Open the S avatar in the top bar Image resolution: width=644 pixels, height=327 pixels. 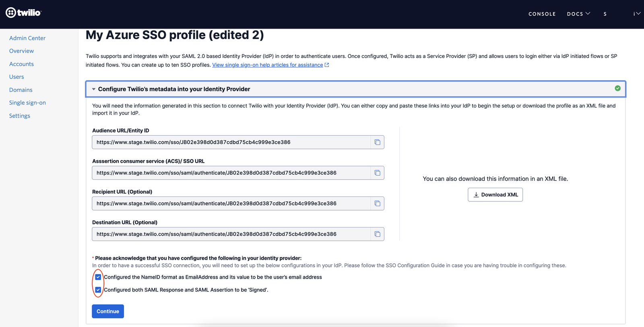[x=605, y=13]
